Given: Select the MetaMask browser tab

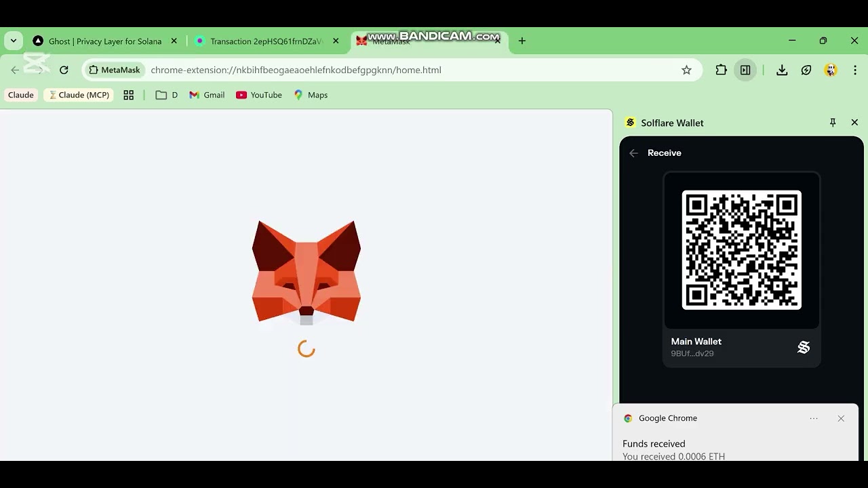Looking at the screenshot, I should click(x=429, y=41).
